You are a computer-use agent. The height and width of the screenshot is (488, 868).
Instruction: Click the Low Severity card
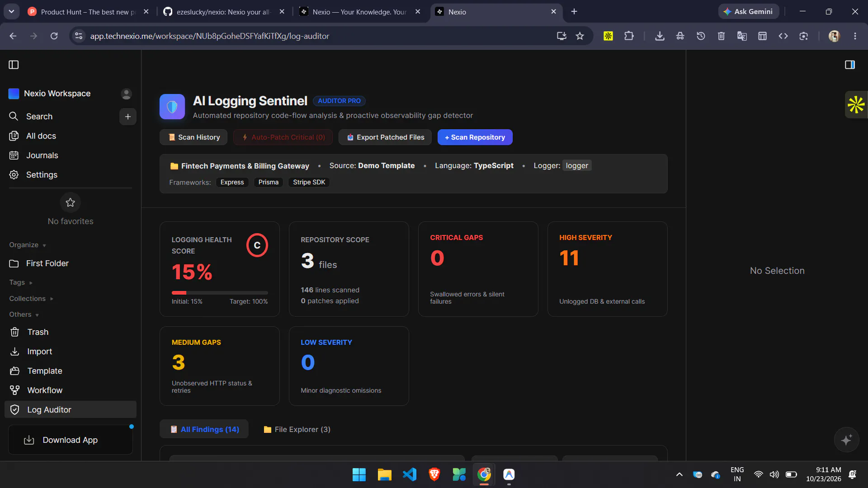click(349, 366)
